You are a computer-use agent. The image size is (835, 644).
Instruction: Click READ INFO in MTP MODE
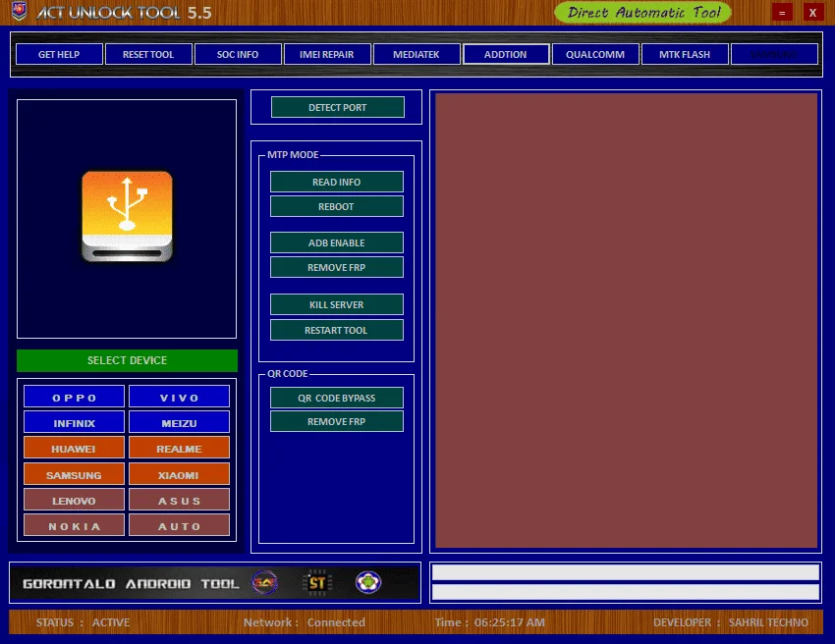coord(337,182)
